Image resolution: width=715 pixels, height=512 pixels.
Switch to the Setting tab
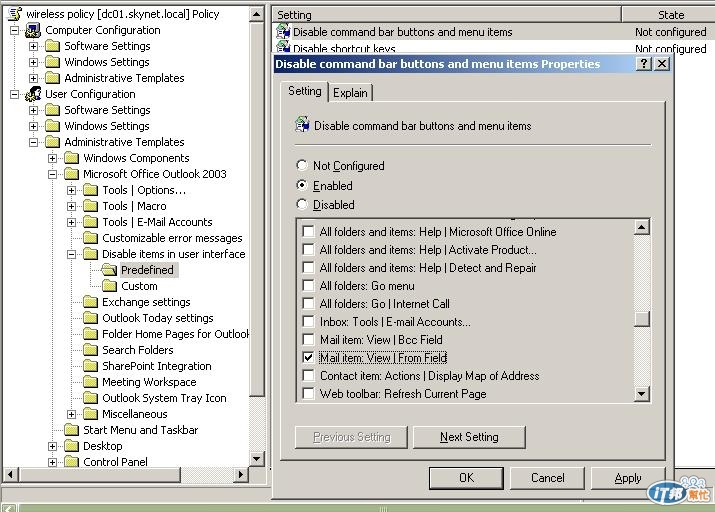(x=304, y=91)
